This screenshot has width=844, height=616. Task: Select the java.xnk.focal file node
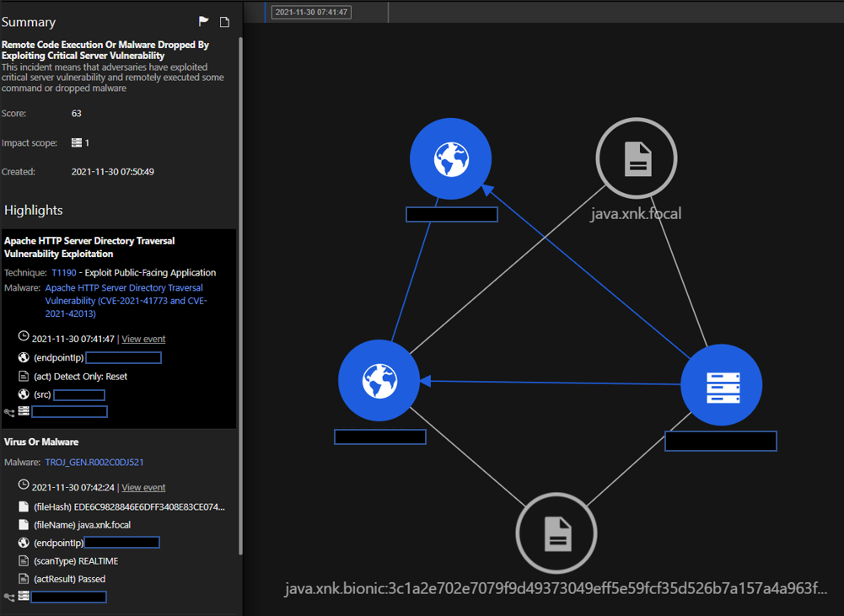pyautogui.click(x=637, y=158)
